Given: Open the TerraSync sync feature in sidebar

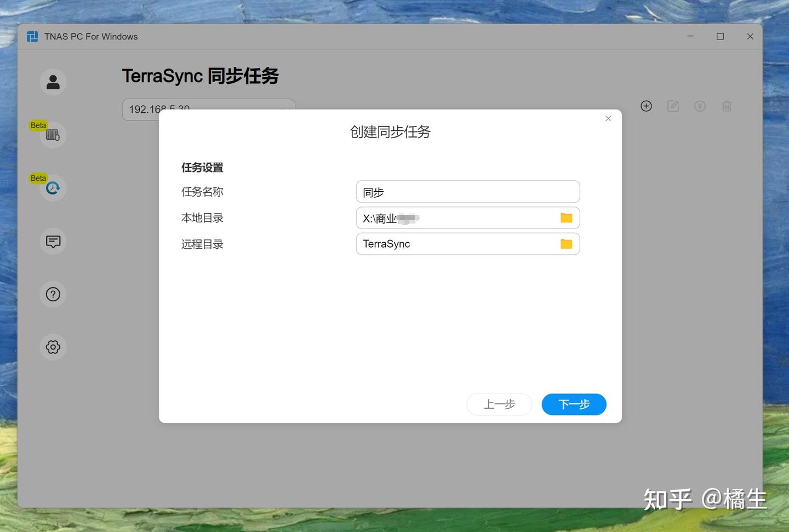Looking at the screenshot, I should click(x=53, y=187).
